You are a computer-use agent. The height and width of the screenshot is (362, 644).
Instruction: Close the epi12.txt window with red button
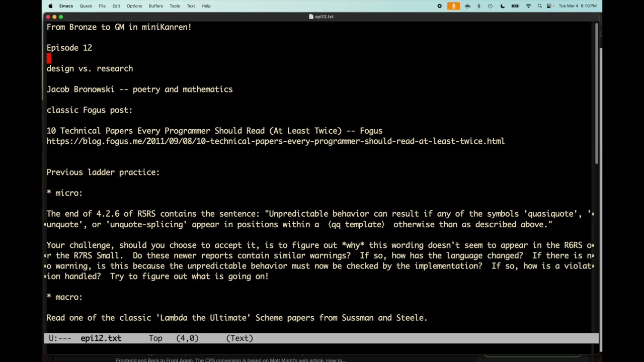pyautogui.click(x=48, y=17)
